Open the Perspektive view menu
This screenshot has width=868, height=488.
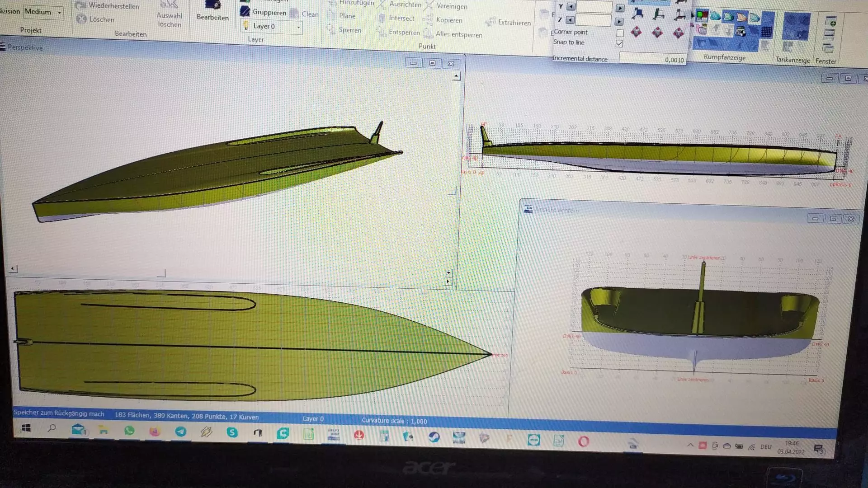click(25, 47)
